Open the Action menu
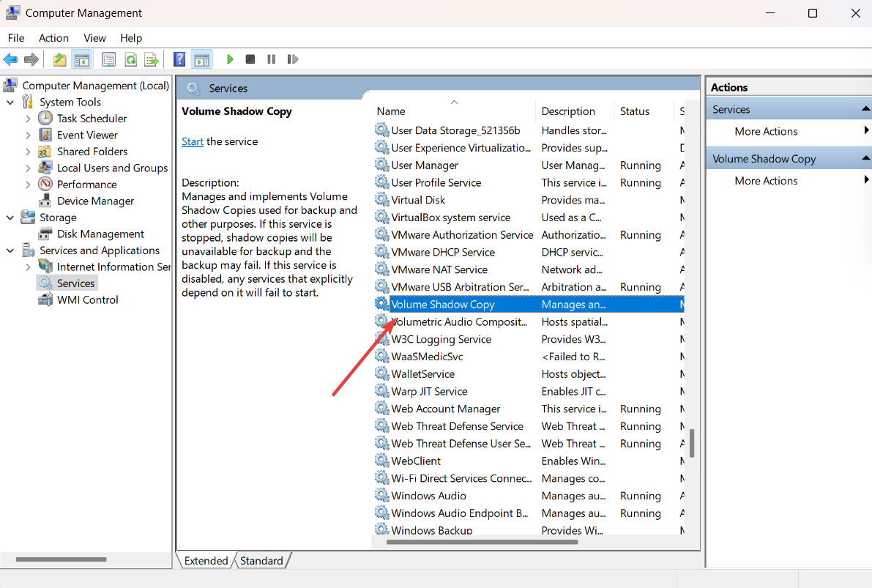This screenshot has width=872, height=588. point(53,38)
